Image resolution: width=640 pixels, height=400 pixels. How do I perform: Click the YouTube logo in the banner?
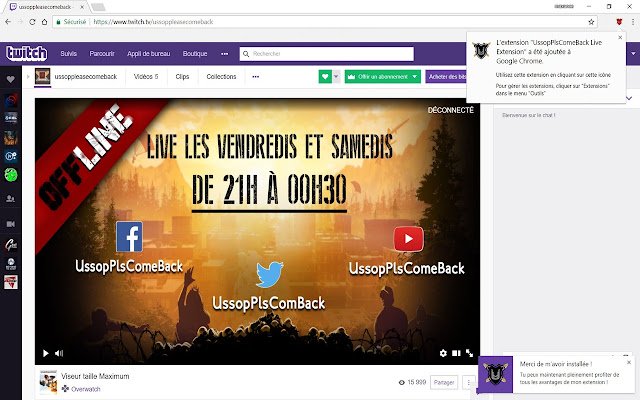point(409,239)
